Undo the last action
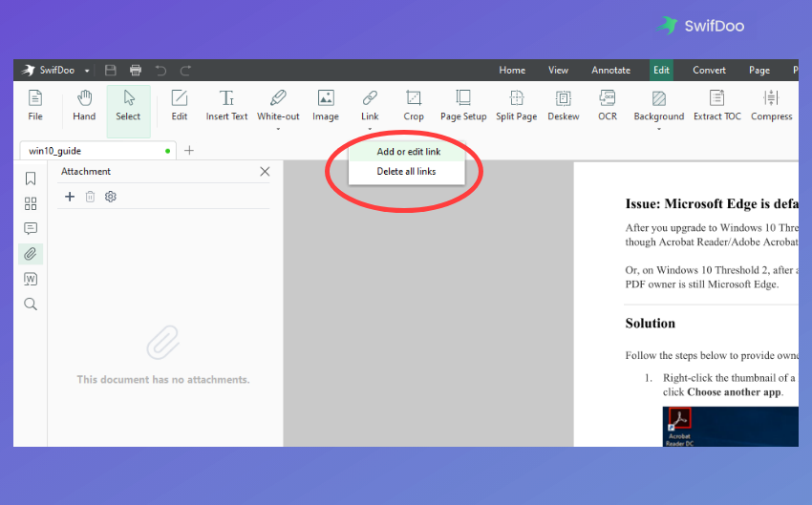The image size is (812, 505). [161, 70]
